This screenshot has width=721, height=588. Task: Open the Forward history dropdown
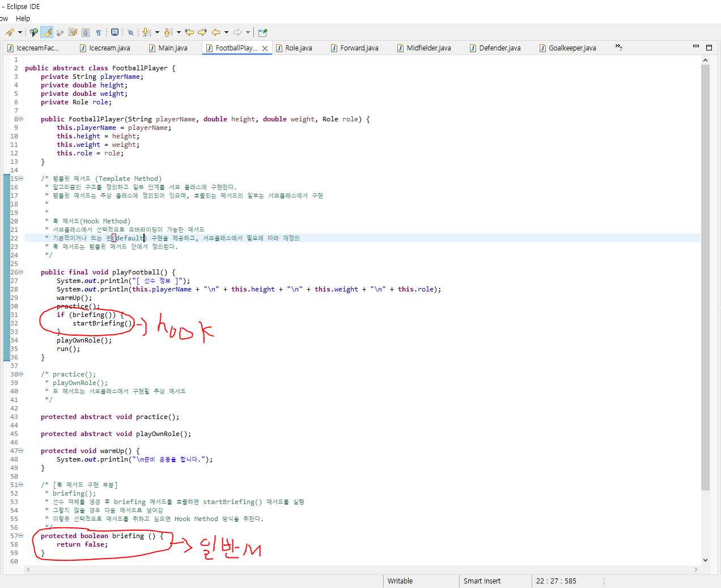[x=248, y=32]
